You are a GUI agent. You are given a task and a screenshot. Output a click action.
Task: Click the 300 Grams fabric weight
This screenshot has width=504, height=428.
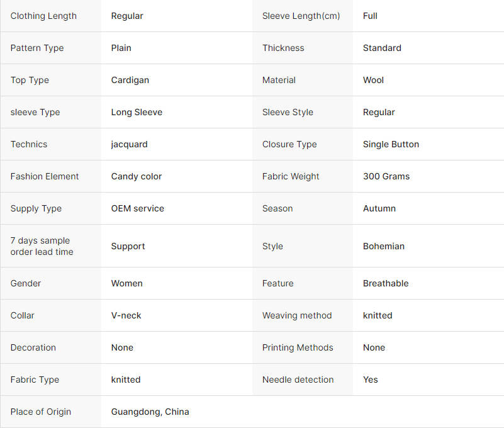(386, 176)
